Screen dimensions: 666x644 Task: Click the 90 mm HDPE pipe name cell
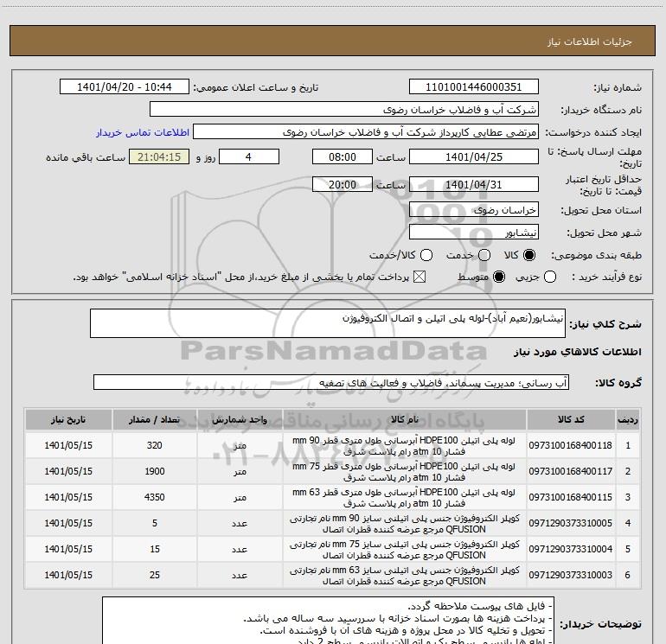coord(405,445)
